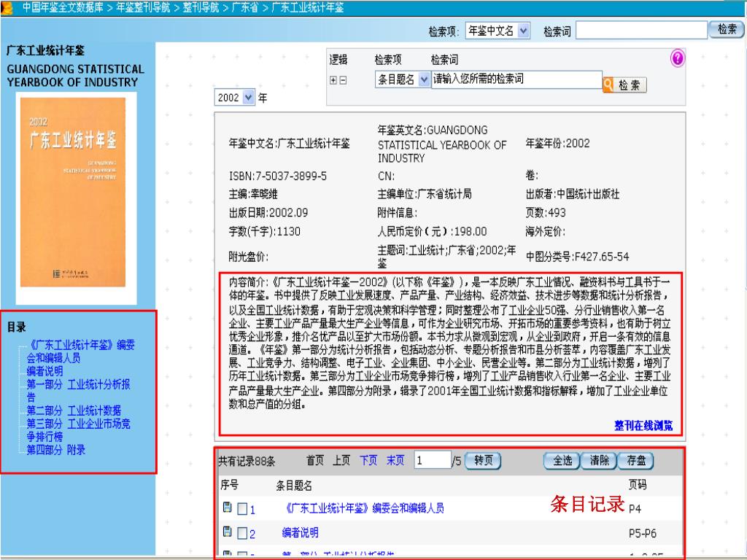Click the purple help question mark icon
This screenshot has height=560, width=747.
677,59
